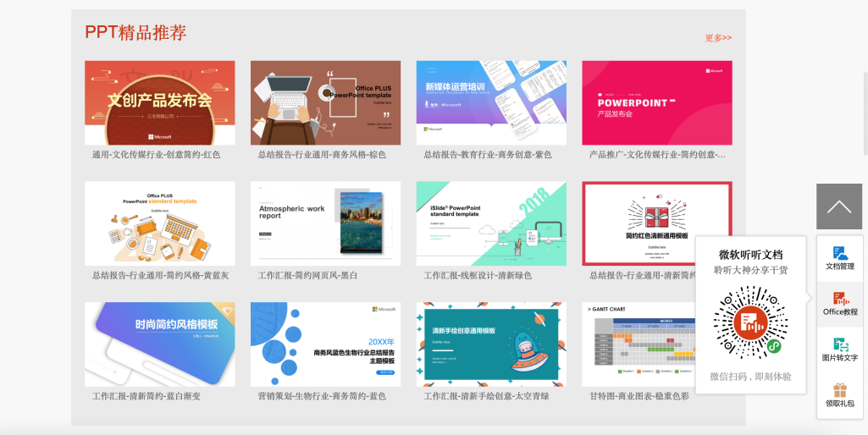Click the title 营销策划-生物行业-商务简约-蓝色
Image resolution: width=868 pixels, height=435 pixels.
click(322, 396)
